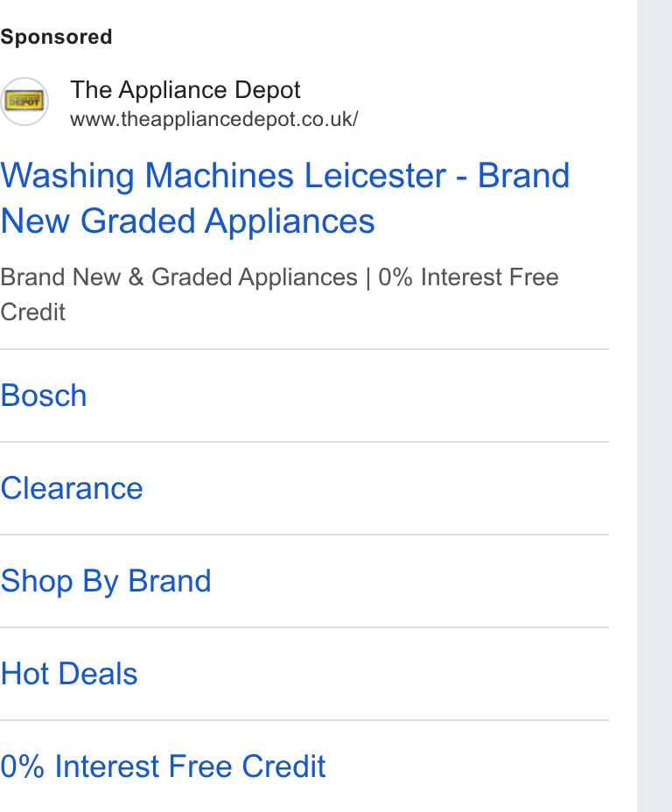This screenshot has width=672, height=812.
Task: Click the word Washing starting the headline
Action: pyautogui.click(x=67, y=176)
